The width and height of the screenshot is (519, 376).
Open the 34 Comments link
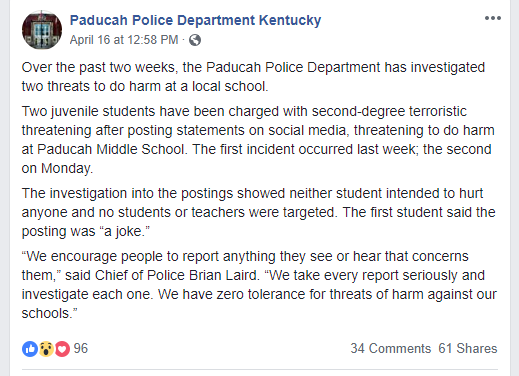click(391, 349)
